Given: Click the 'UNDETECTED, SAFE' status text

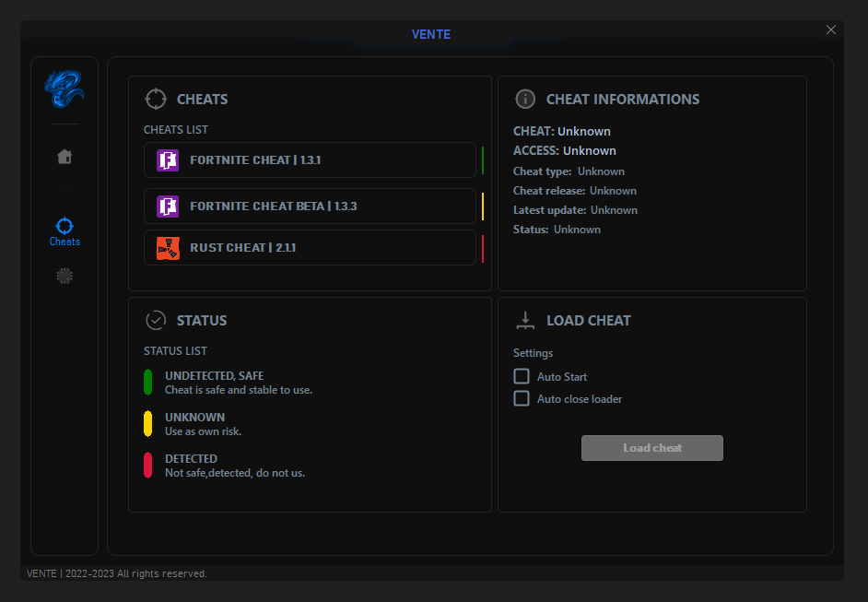Looking at the screenshot, I should tap(214, 375).
